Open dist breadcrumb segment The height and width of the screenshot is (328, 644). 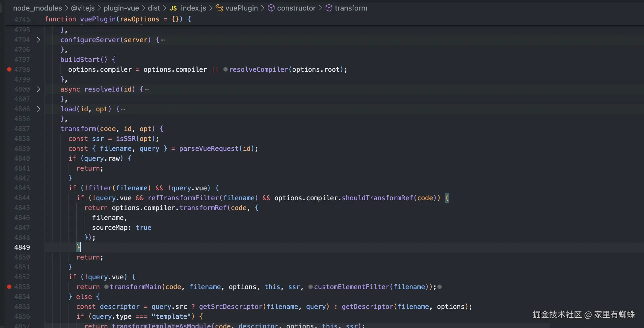154,8
